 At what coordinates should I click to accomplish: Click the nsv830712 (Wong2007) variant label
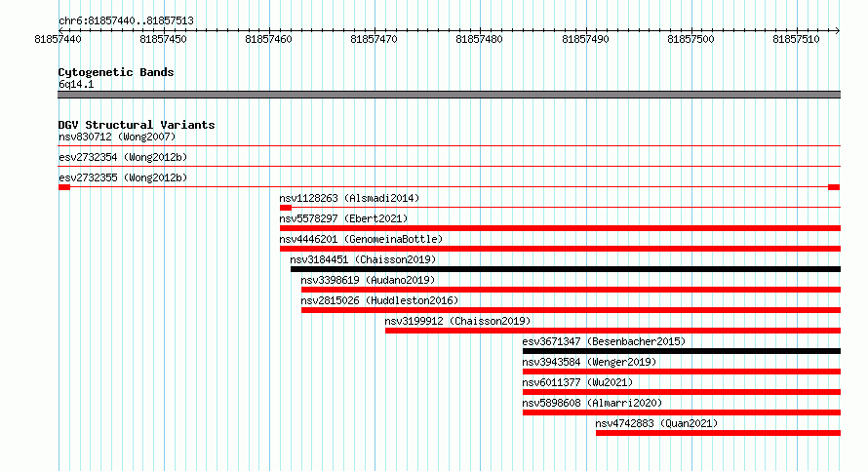click(x=117, y=137)
